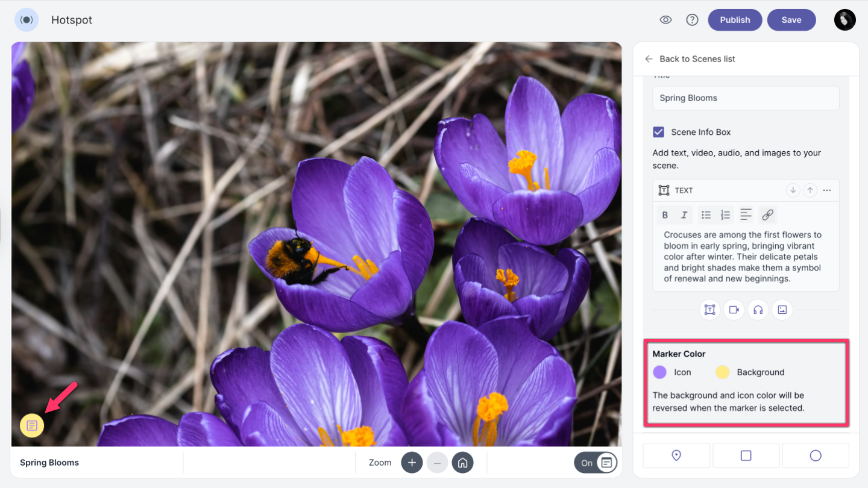
Task: Click the Publish button
Action: click(x=735, y=20)
